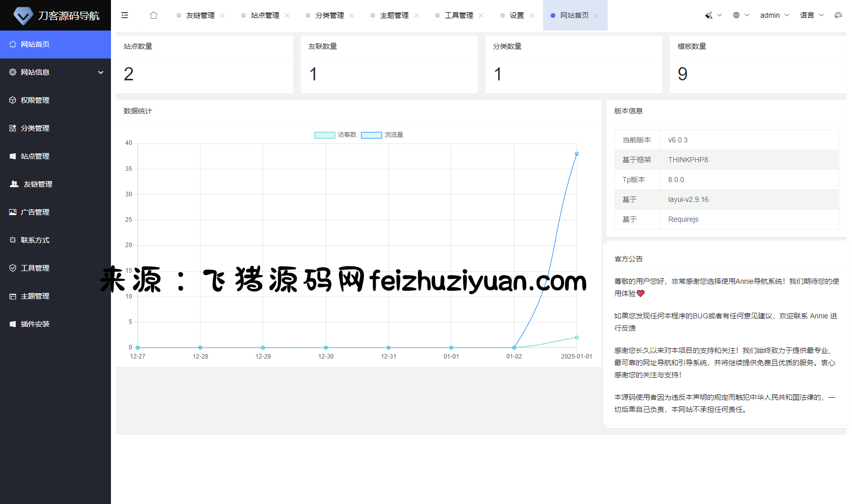Close the 设置 tab
The width and height of the screenshot is (852, 504).
pyautogui.click(x=532, y=16)
